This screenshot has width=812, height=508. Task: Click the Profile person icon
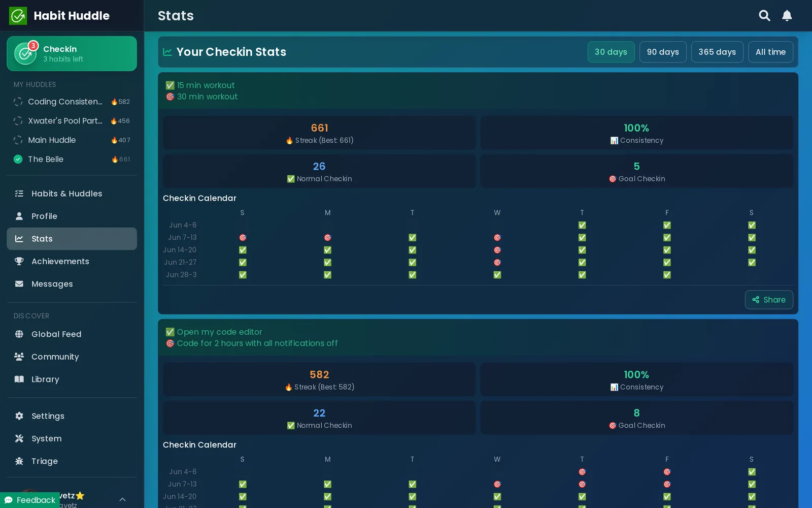coord(19,216)
